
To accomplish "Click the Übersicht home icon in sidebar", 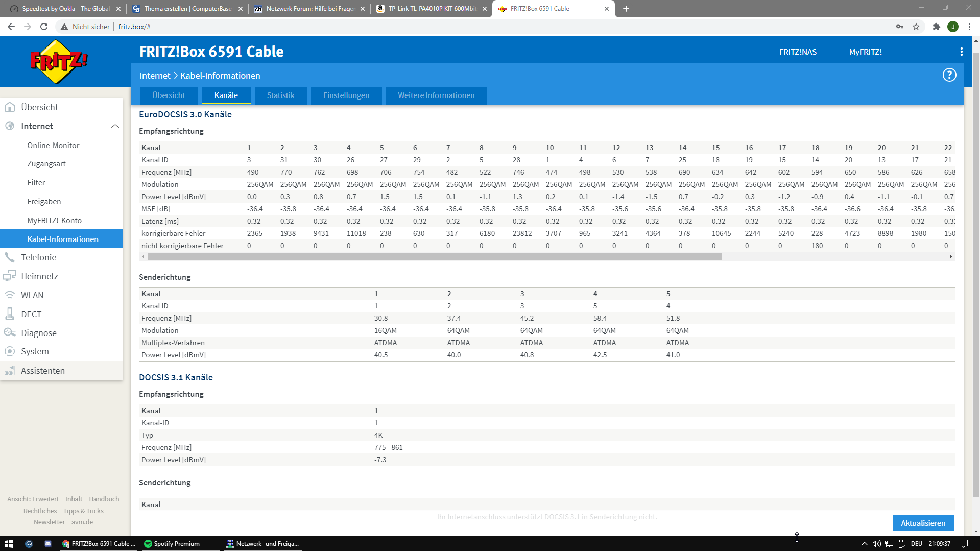I will [x=10, y=107].
